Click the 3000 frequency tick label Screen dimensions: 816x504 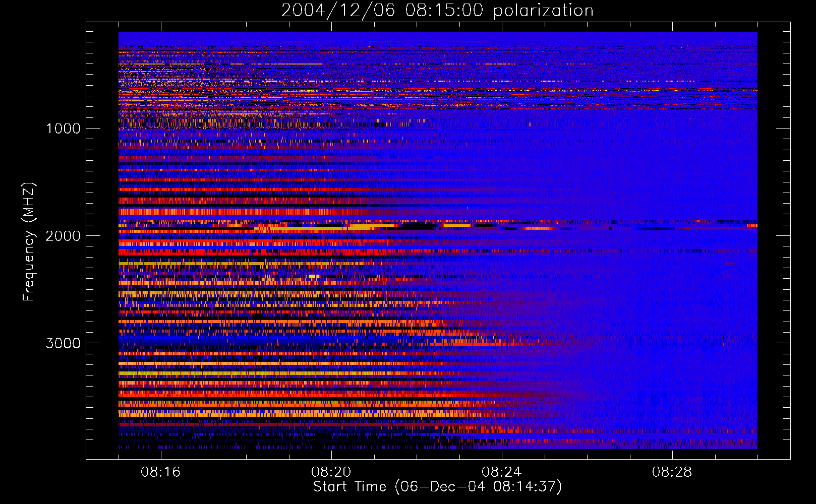click(x=63, y=343)
